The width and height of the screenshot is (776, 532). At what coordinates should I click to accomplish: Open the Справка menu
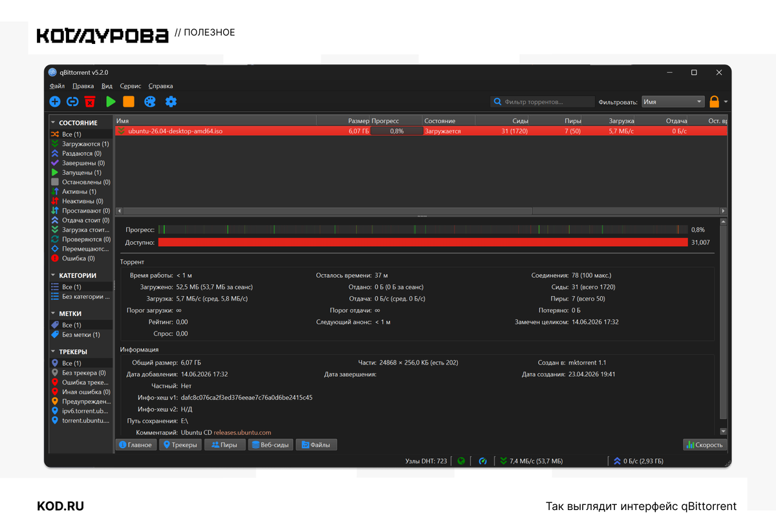click(160, 86)
